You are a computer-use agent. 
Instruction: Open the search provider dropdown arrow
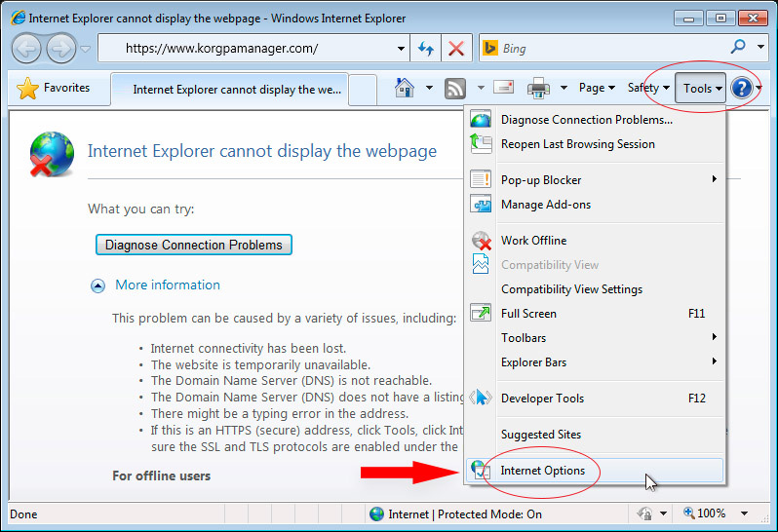[x=760, y=47]
